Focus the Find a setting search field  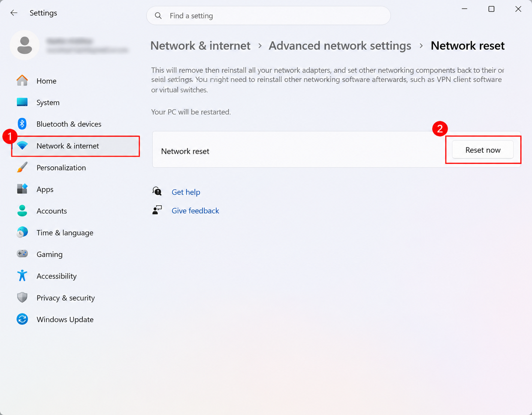[268, 16]
